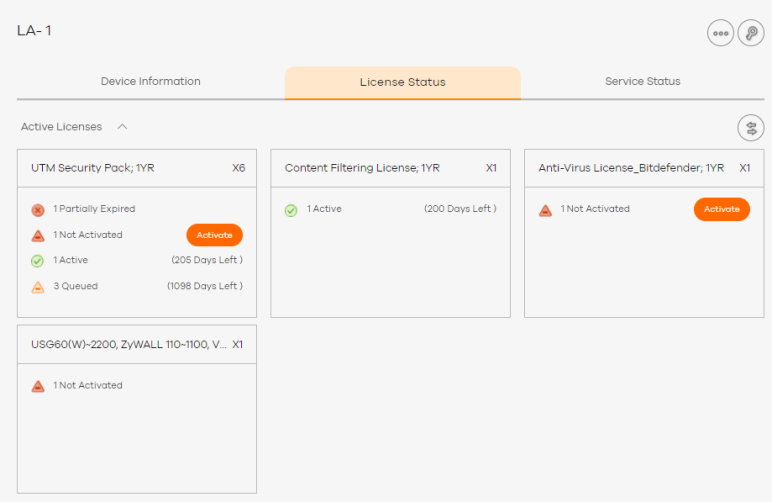Viewport: 772px width, 502px height.
Task: Click green checkmark in Content Filtering card
Action: pos(291,211)
